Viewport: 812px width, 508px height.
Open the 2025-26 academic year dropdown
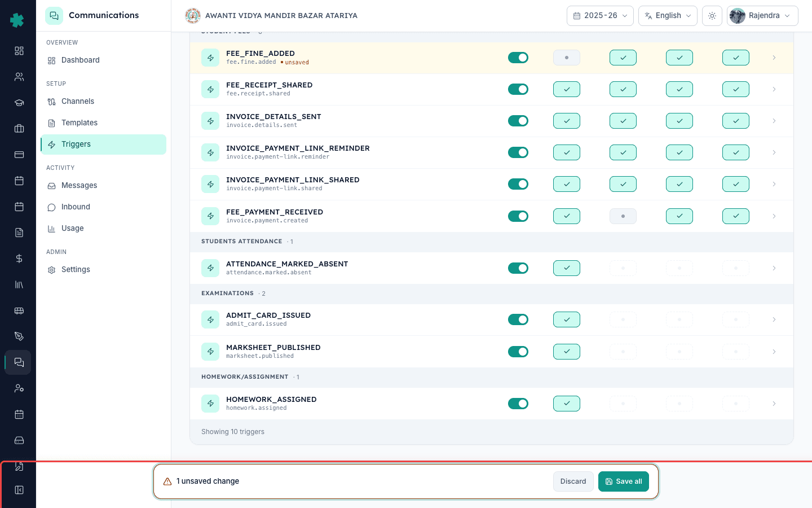point(600,16)
